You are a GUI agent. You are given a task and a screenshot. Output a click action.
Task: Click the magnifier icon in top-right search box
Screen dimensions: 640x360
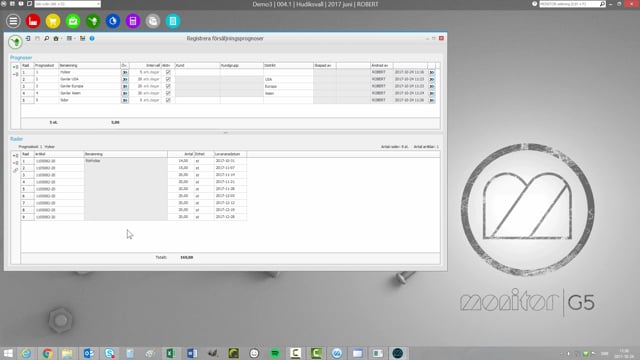[x=602, y=4]
